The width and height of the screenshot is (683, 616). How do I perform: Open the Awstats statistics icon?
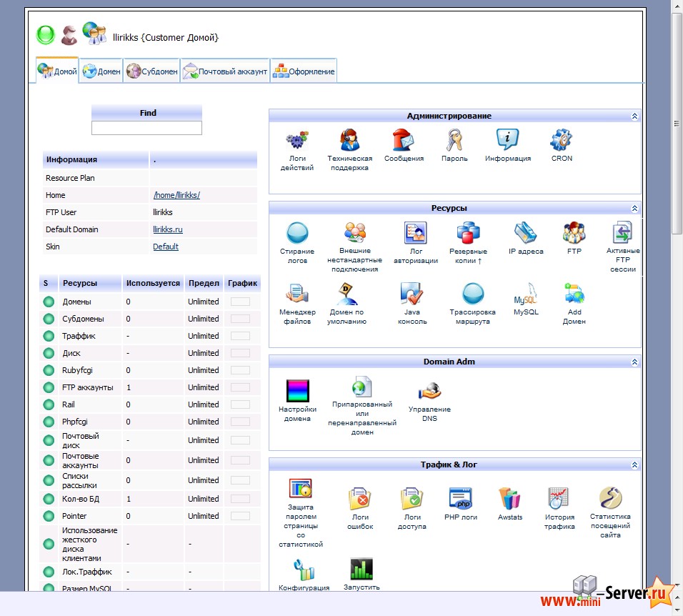(x=509, y=499)
